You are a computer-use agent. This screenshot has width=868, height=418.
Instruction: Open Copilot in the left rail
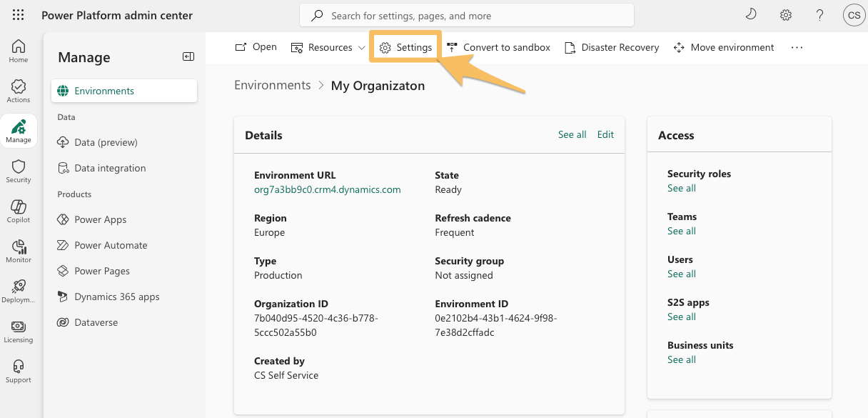[19, 211]
